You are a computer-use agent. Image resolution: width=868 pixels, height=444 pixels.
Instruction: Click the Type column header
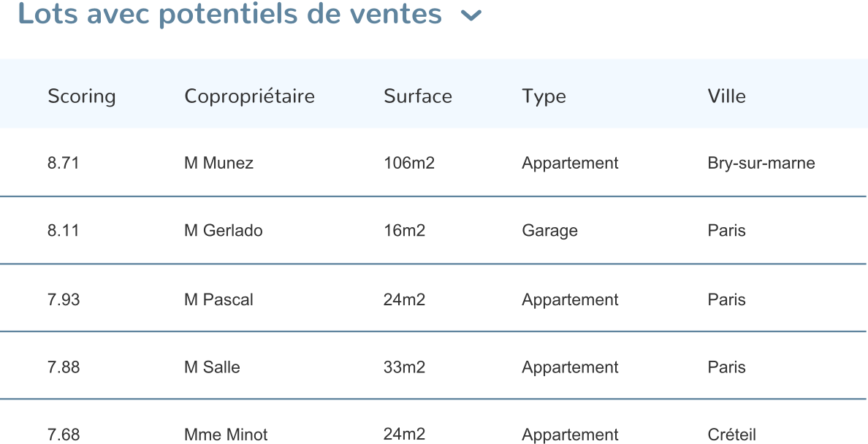[544, 96]
